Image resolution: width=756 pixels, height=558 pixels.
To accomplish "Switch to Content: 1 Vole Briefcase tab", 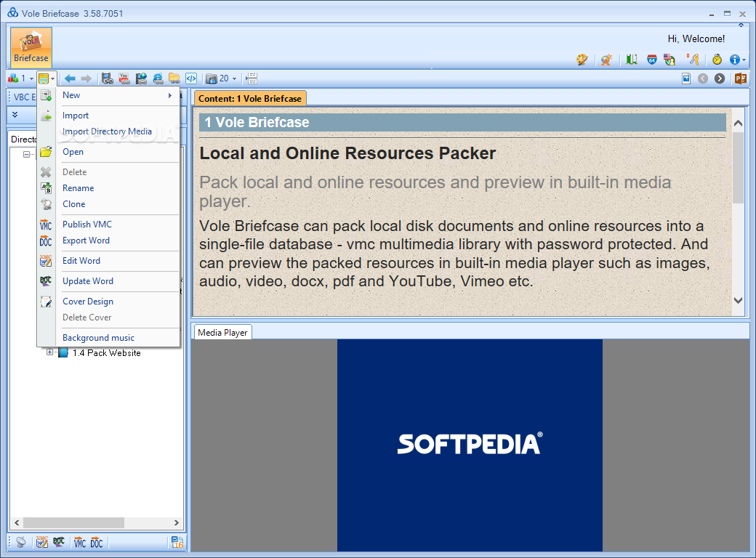I will [250, 98].
